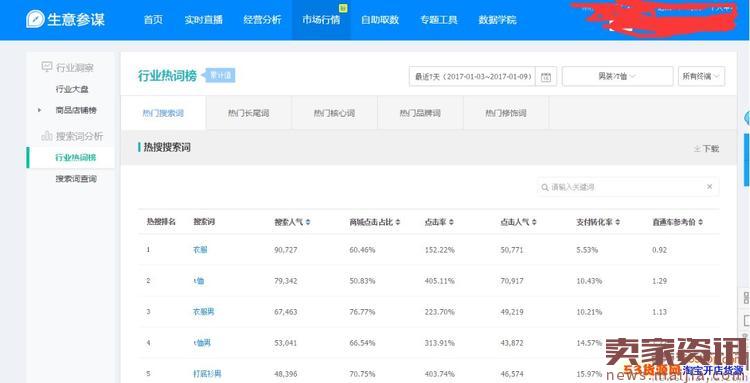The width and height of the screenshot is (750, 383).
Task: Open the t恤男 search term in row 4
Action: pos(202,343)
